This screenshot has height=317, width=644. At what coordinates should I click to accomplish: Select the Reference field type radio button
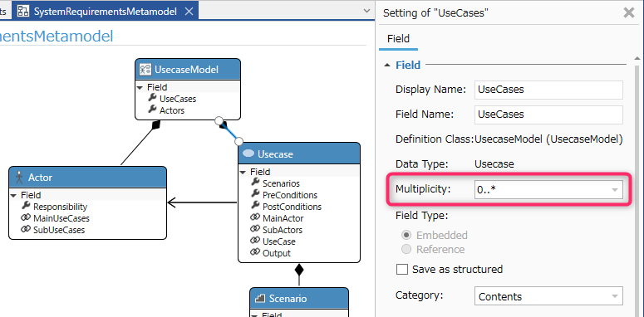pos(406,249)
